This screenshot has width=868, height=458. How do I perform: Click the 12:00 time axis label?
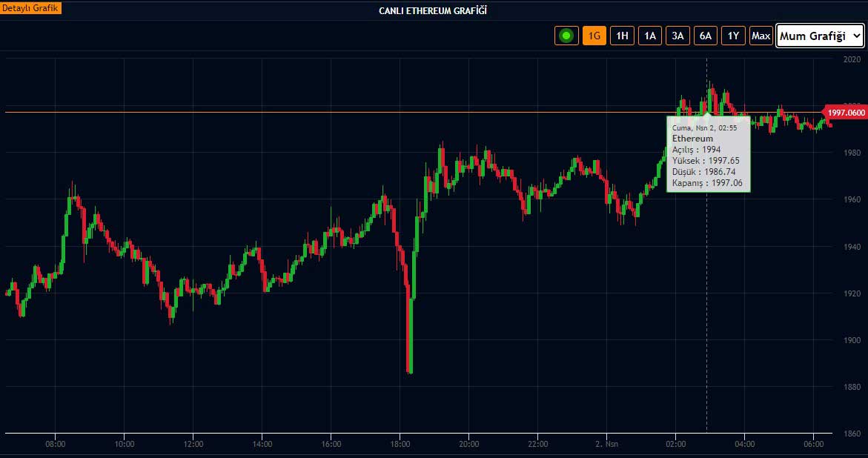click(193, 444)
